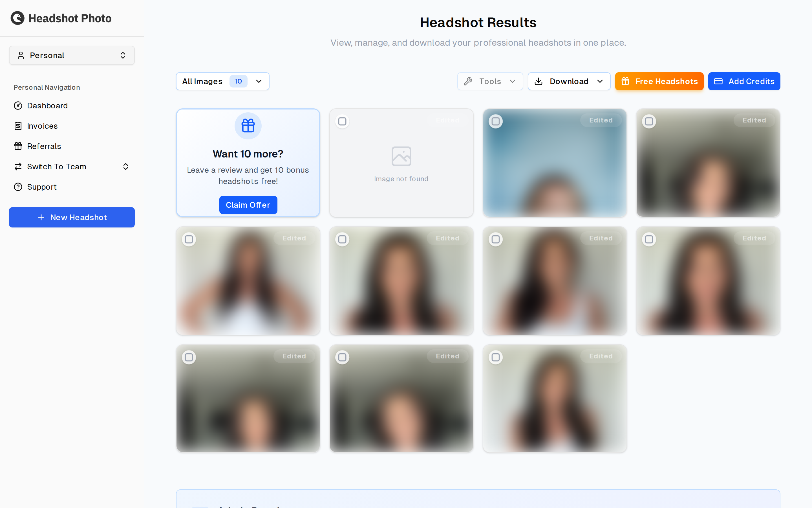
Task: Click the Claim Offer button
Action: pyautogui.click(x=248, y=205)
